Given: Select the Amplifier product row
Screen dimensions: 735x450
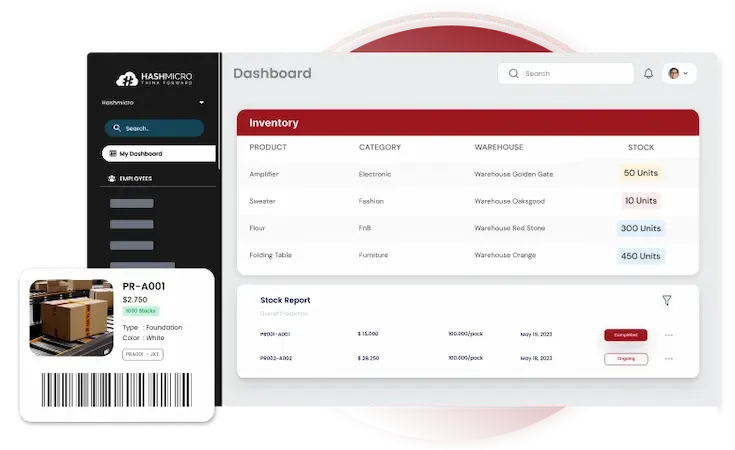Looking at the screenshot, I should tap(467, 174).
